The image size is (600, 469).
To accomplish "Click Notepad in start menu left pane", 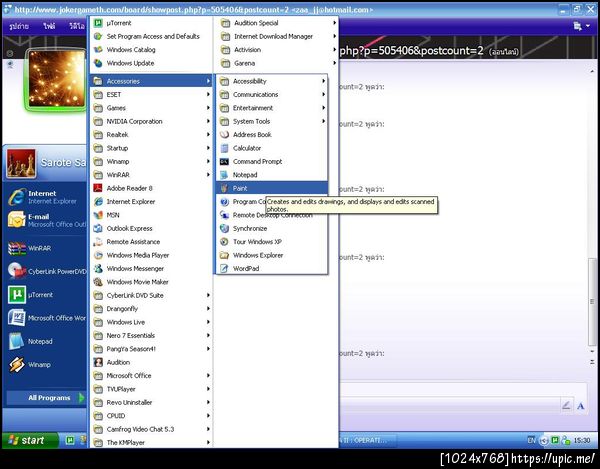I will tap(46, 341).
